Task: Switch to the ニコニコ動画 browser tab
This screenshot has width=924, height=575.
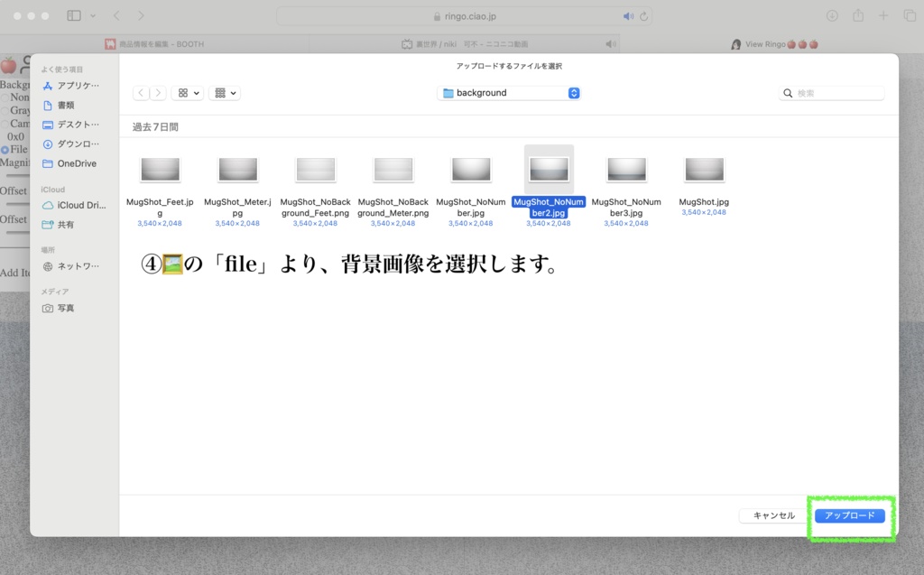Action: click(463, 44)
